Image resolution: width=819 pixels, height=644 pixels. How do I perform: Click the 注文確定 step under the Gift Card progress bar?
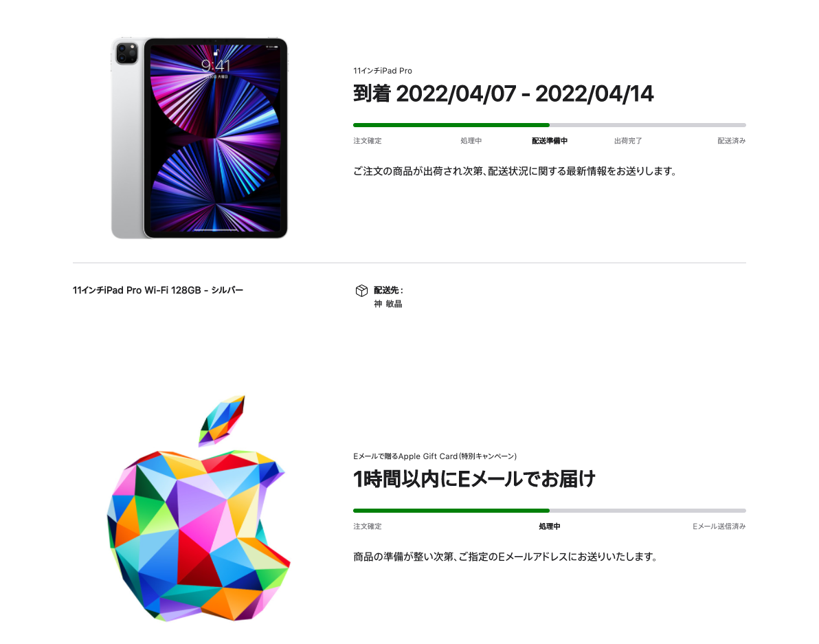(367, 526)
